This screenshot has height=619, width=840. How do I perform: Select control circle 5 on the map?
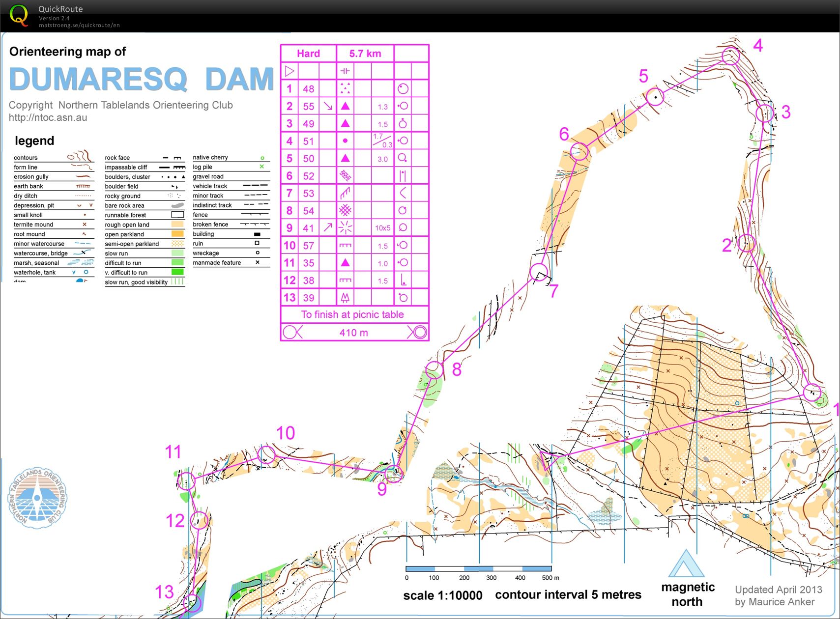pyautogui.click(x=655, y=97)
